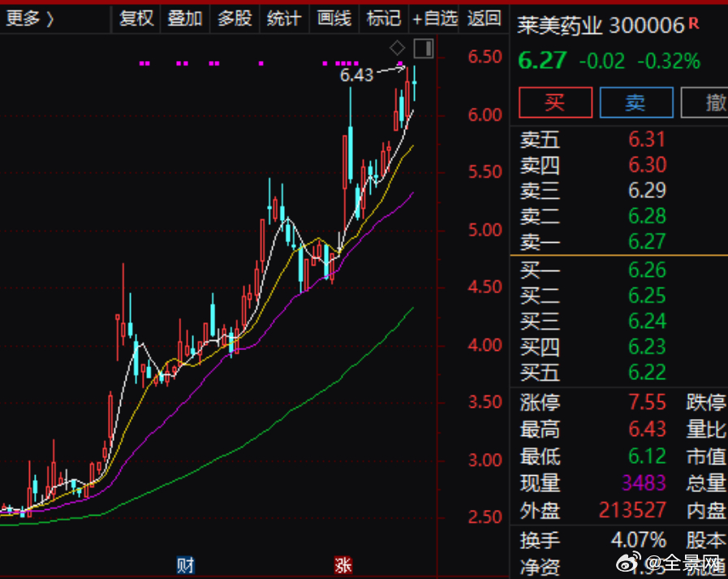Select the 叠加 overlay option
The image size is (728, 579).
[185, 19]
